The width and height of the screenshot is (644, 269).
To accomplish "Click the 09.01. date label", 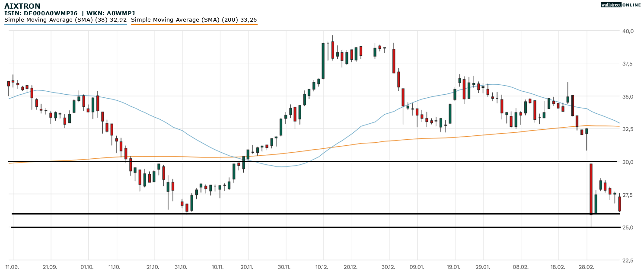I will [x=417, y=267].
